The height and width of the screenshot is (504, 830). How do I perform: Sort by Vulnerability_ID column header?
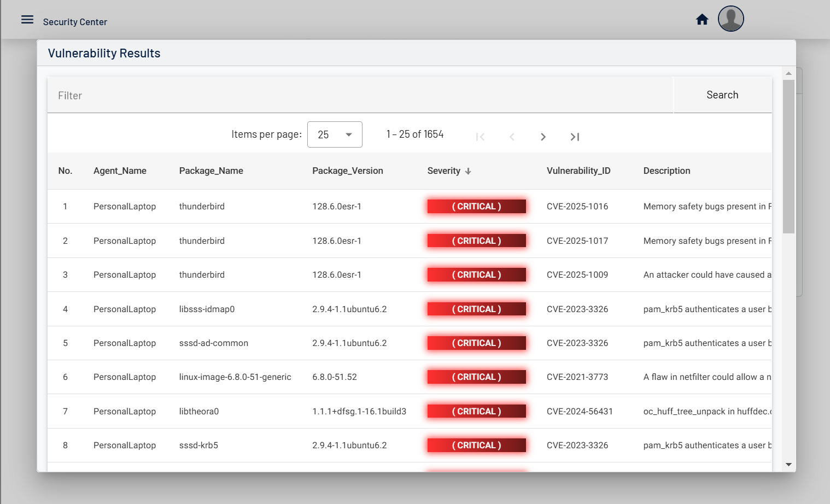[x=578, y=171]
